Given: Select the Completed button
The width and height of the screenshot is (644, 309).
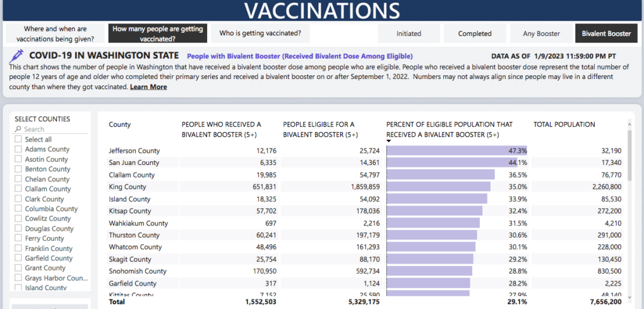Looking at the screenshot, I should (x=475, y=34).
